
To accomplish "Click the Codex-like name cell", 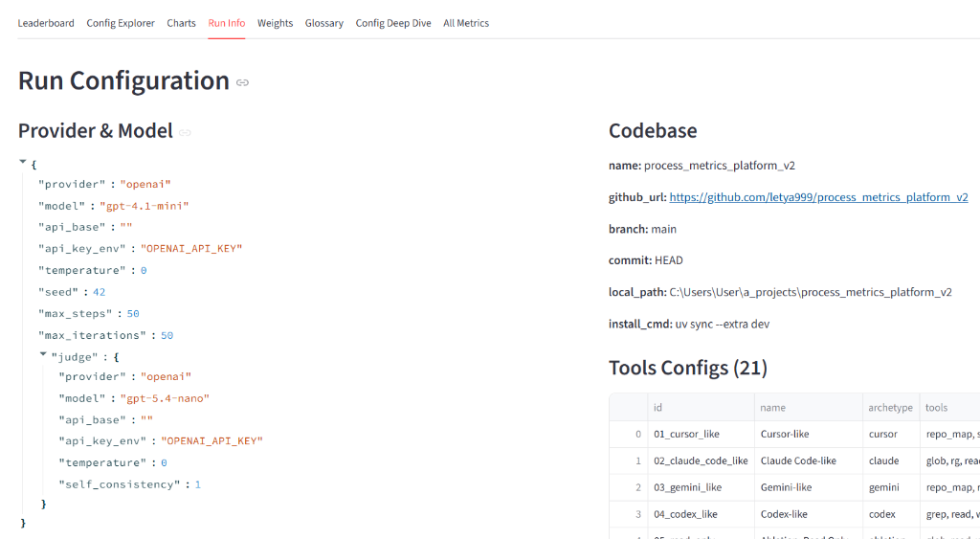I will coord(808,514).
